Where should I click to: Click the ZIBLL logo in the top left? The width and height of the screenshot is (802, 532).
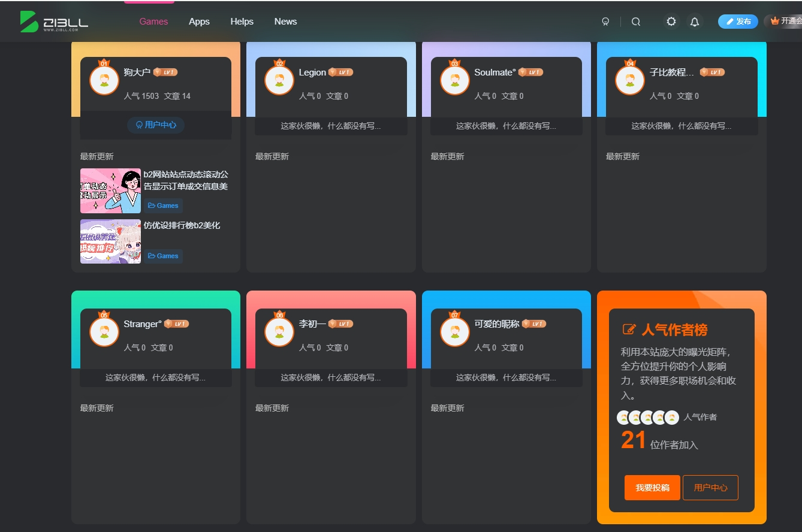pyautogui.click(x=54, y=22)
